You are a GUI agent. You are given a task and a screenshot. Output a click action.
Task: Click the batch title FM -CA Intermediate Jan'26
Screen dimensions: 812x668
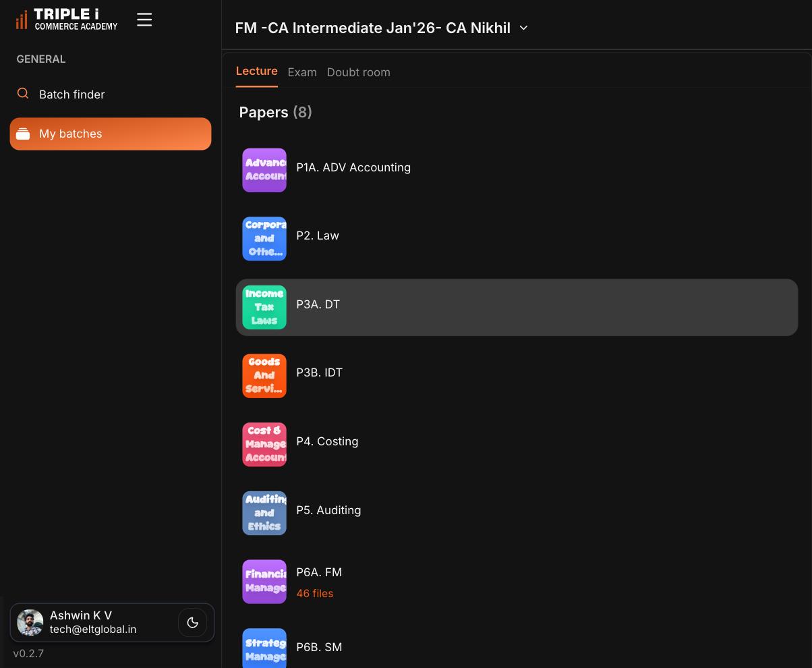[372, 28]
